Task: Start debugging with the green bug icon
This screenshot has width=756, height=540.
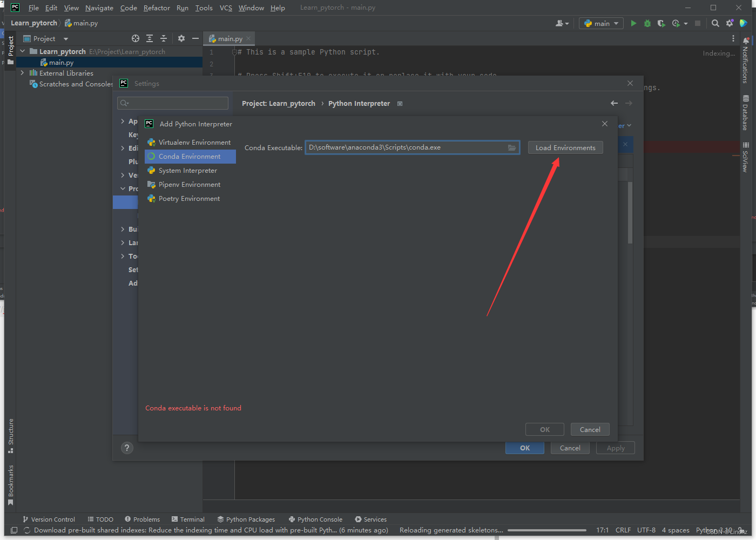Action: [647, 23]
